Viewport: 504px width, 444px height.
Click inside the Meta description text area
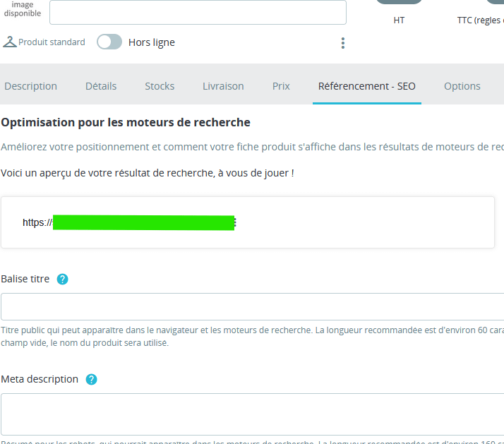click(252, 413)
